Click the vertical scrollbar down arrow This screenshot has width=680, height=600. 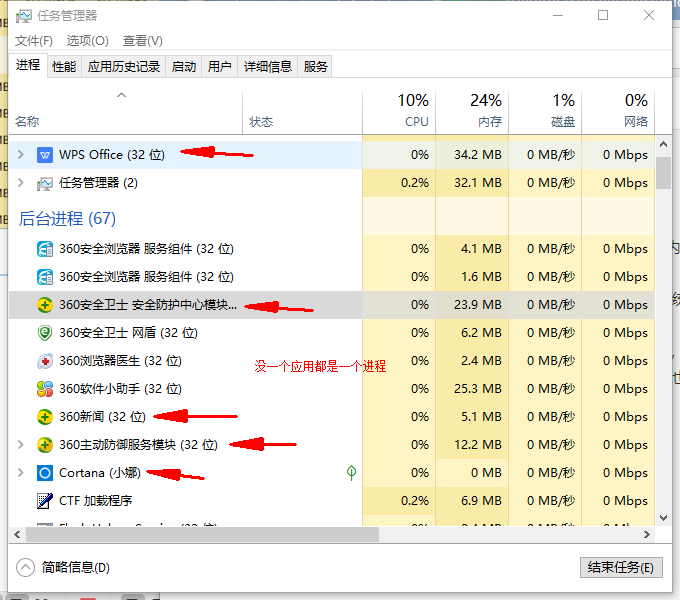(663, 518)
